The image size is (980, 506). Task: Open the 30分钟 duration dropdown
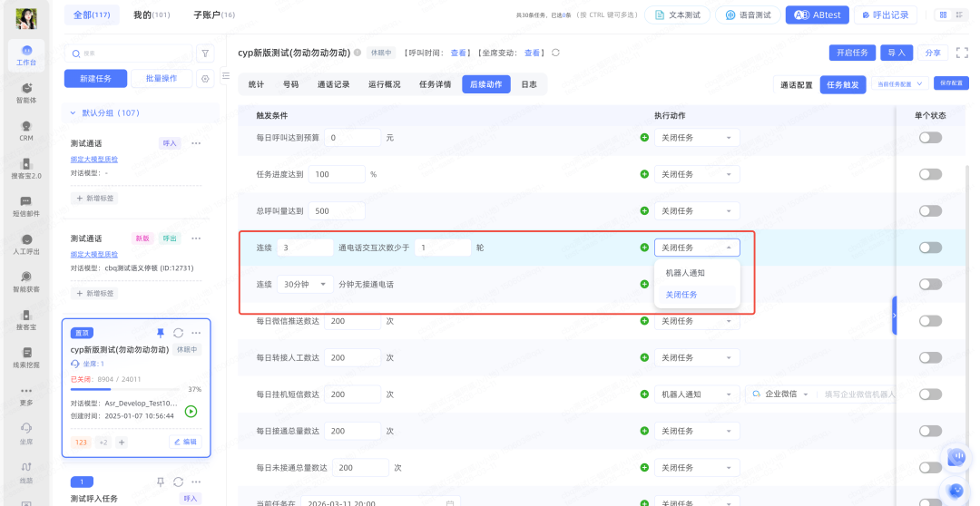click(304, 284)
